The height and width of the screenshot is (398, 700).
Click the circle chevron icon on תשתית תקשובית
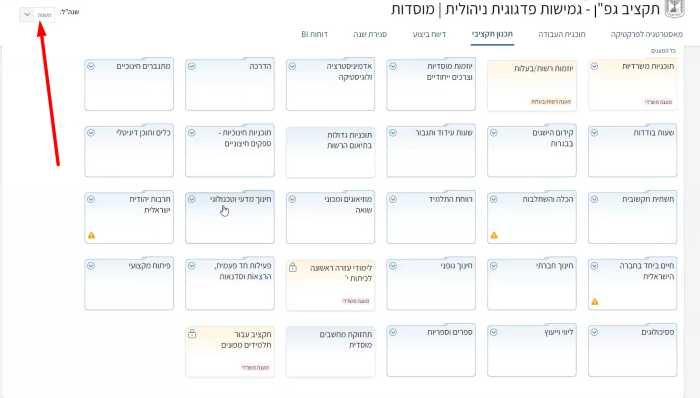[594, 199]
